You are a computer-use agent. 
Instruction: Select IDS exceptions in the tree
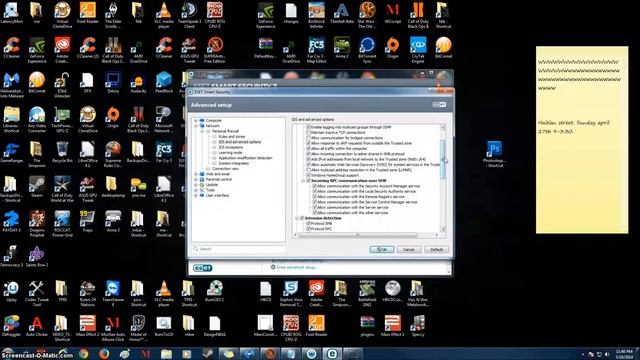(231, 147)
